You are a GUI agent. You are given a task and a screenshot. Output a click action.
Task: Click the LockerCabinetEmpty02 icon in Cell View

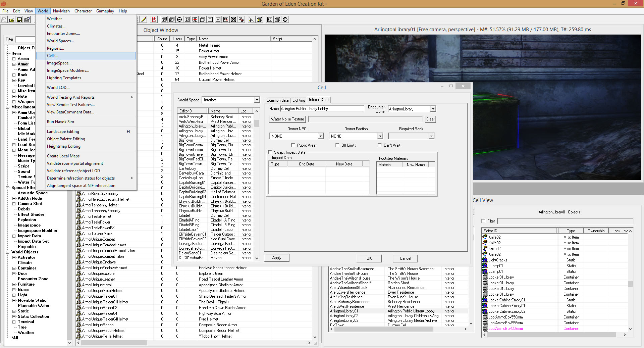(x=485, y=311)
